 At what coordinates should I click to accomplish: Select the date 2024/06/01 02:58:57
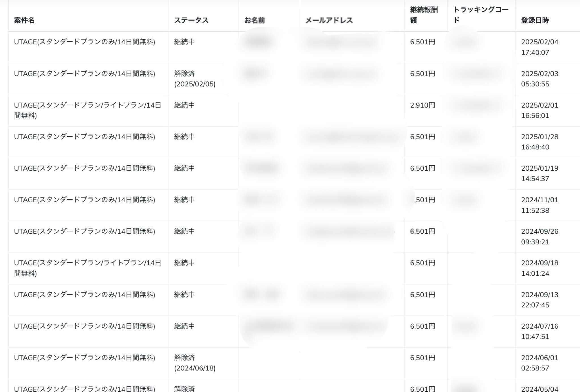(540, 363)
